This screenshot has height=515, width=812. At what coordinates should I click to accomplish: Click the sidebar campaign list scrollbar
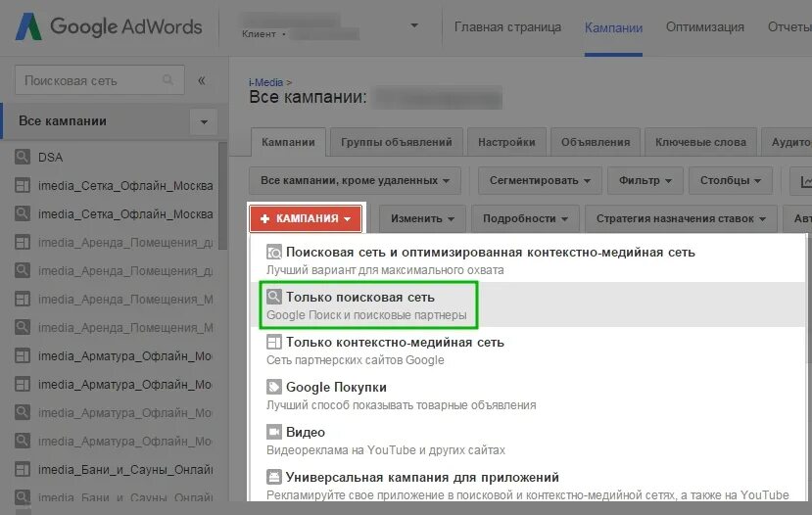[x=222, y=196]
